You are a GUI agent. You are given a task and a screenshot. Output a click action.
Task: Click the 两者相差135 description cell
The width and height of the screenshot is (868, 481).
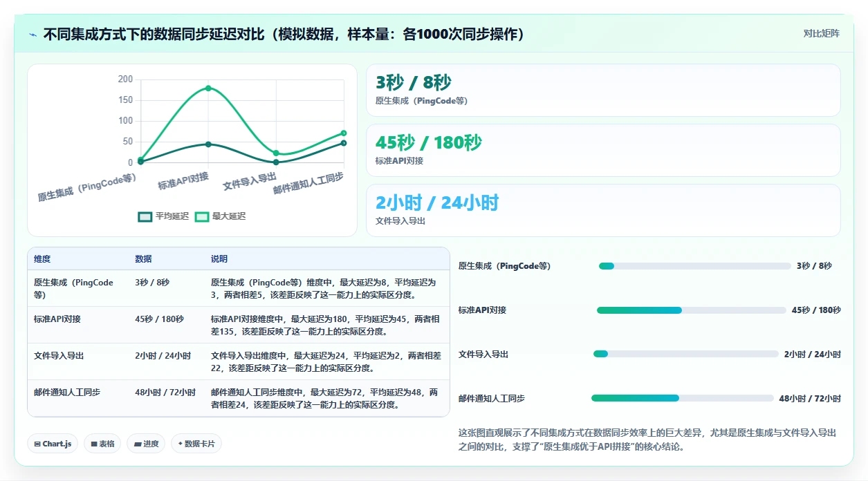point(326,326)
